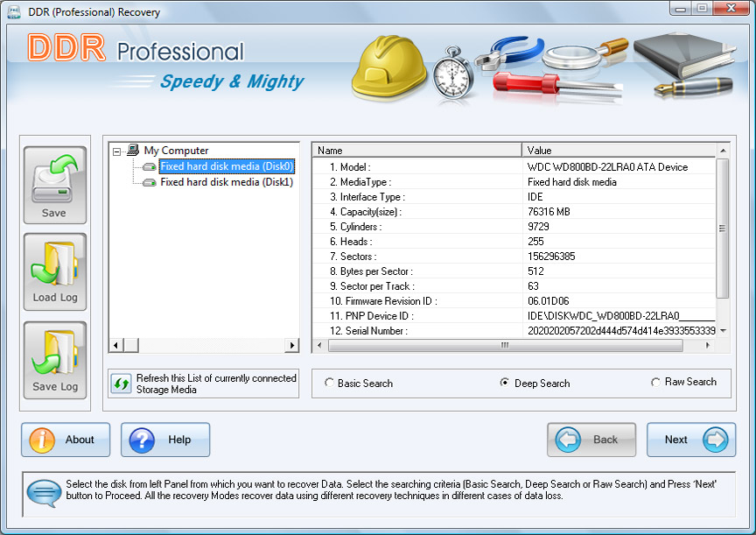Click the '156296385' sectors value
Screen dimensions: 756x535
(x=551, y=257)
